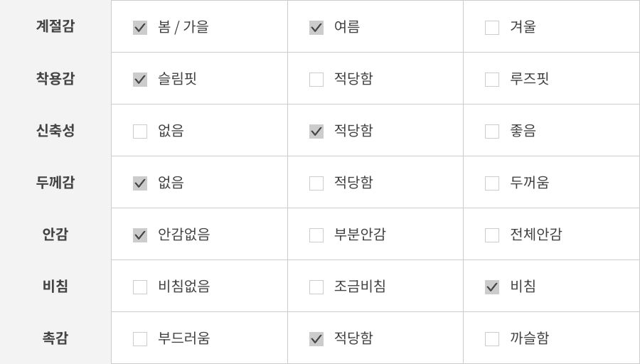This screenshot has height=364, width=640.
Task: Uncheck the 슬림핏 fit checkbox
Action: point(140,80)
